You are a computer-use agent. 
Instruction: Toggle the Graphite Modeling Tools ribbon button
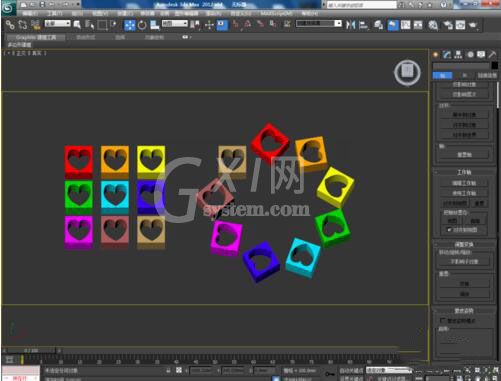(393, 25)
